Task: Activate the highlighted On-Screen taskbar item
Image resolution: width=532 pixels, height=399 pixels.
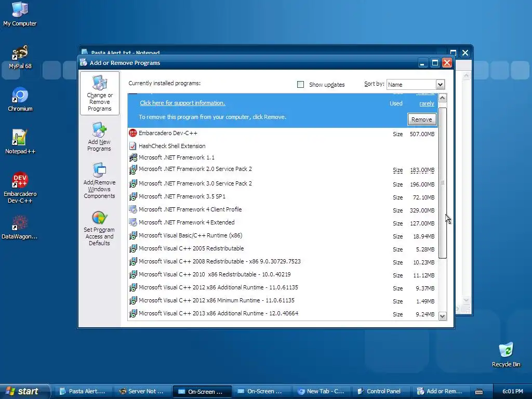Action: click(202, 392)
